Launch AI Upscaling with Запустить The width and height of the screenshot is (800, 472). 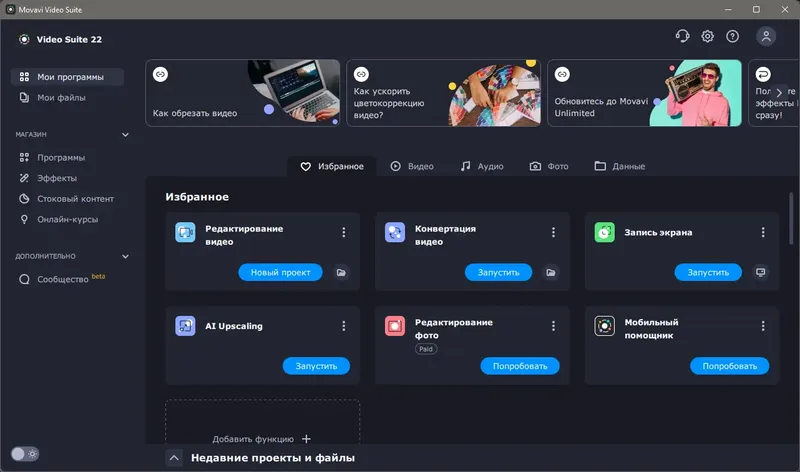(x=316, y=366)
